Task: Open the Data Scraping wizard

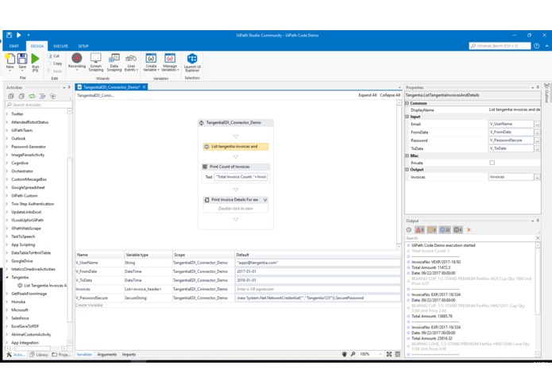Action: click(114, 59)
